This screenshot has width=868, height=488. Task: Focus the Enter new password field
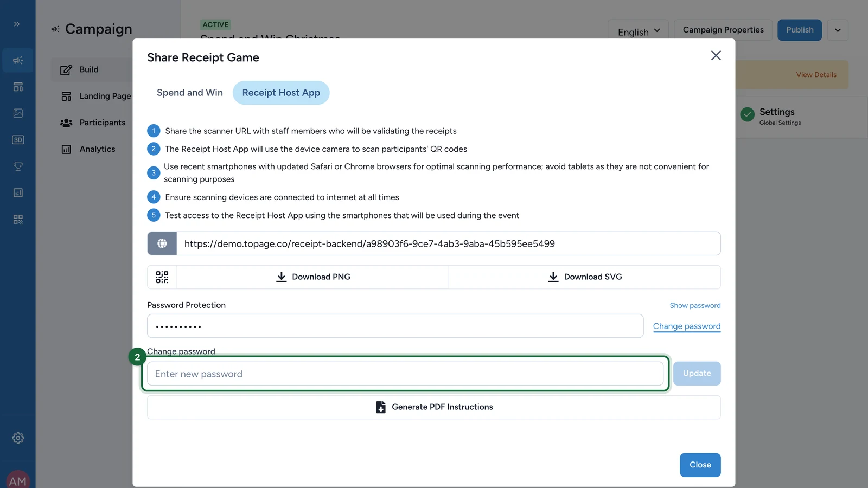click(x=405, y=374)
